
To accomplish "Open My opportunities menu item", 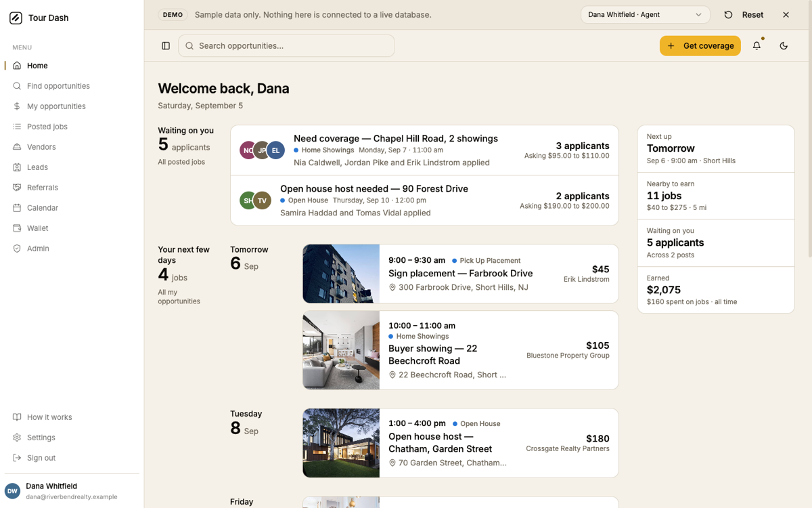I will click(x=72, y=106).
